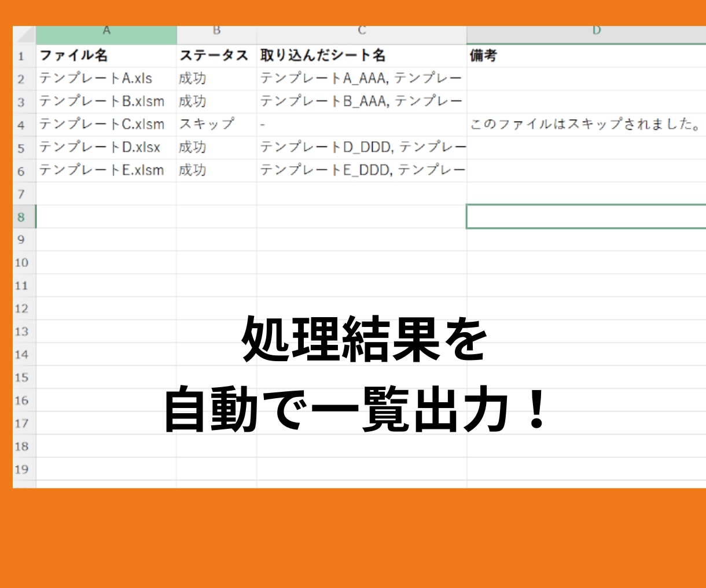
Task: Select row 5 header
Action: click(24, 148)
